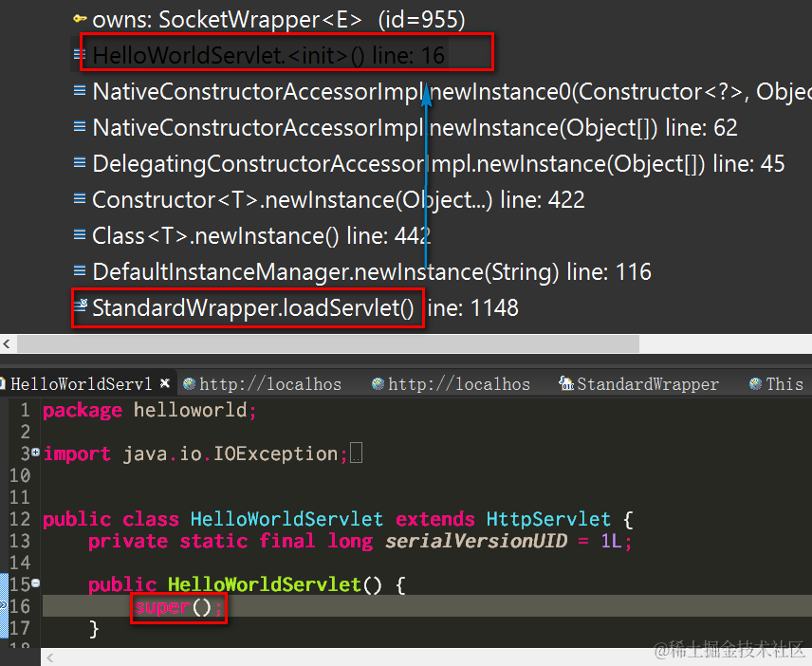Switch to the HelloWorldServl editor tab

click(x=82, y=384)
